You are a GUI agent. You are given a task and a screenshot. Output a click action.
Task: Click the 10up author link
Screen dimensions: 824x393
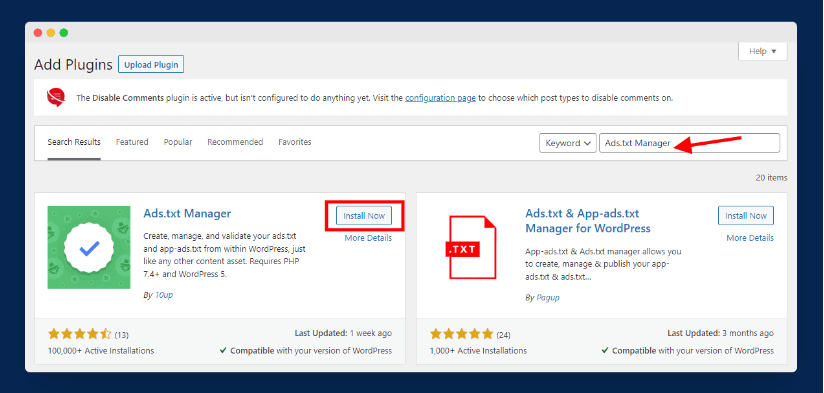pos(163,295)
